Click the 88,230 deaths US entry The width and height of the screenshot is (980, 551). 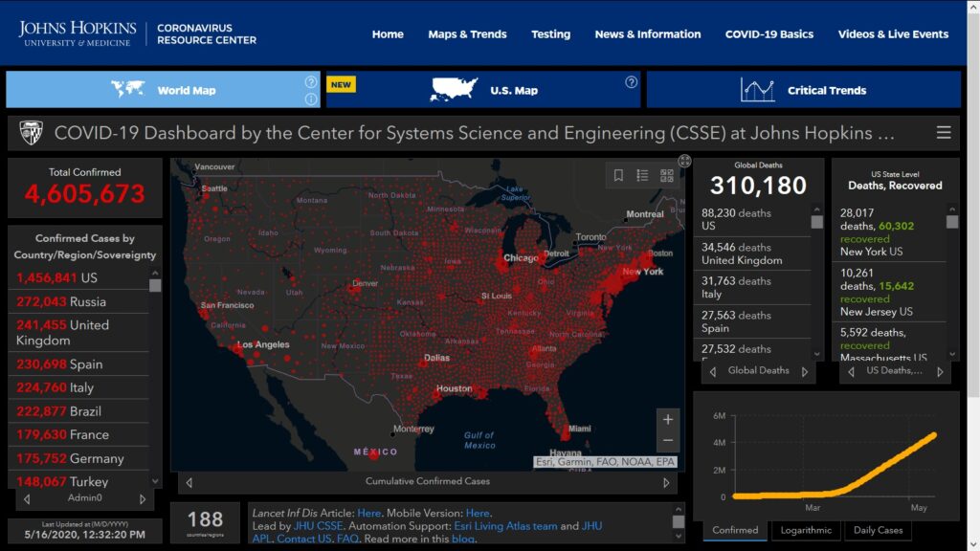pos(753,219)
